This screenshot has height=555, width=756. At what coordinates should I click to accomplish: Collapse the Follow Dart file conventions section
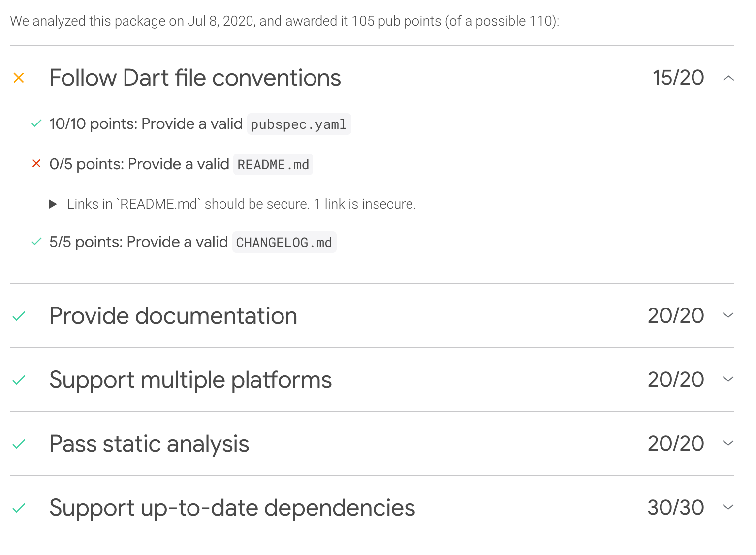(x=728, y=78)
